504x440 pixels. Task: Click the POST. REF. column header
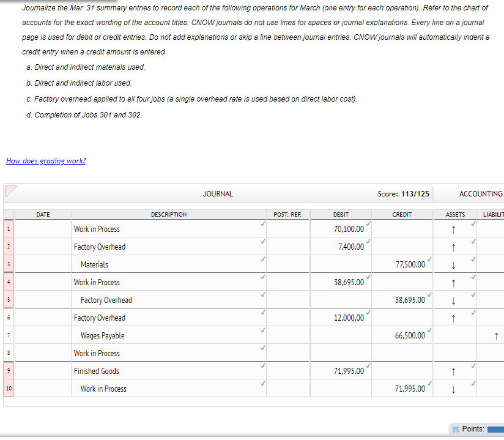point(287,215)
